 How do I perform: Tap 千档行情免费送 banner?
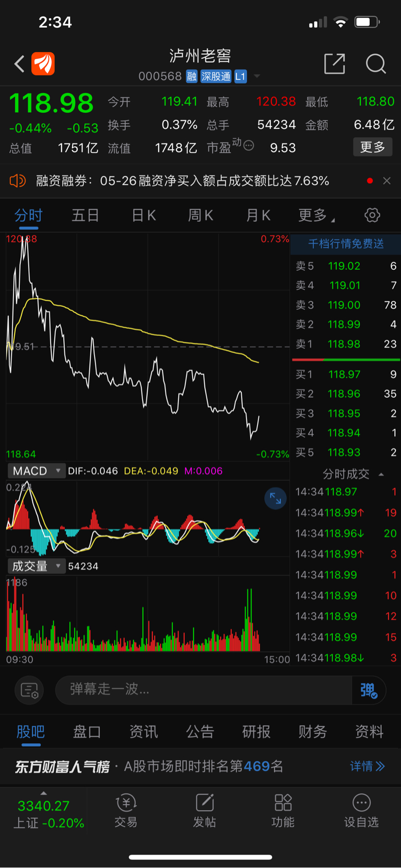pyautogui.click(x=346, y=244)
